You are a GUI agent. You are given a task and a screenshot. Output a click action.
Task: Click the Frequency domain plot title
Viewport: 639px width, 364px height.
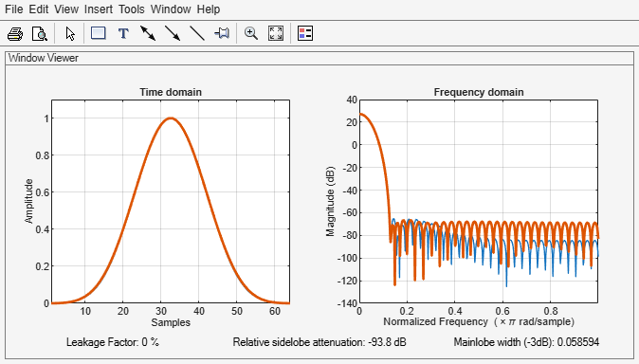point(479,92)
